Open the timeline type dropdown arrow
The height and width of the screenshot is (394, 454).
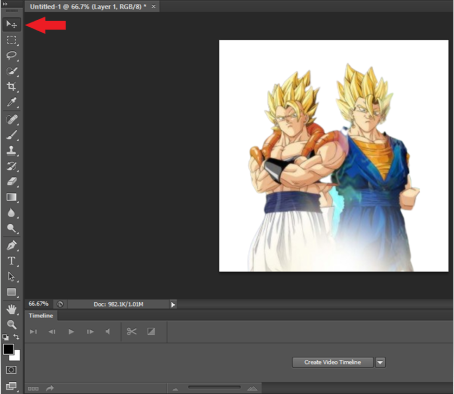click(381, 362)
